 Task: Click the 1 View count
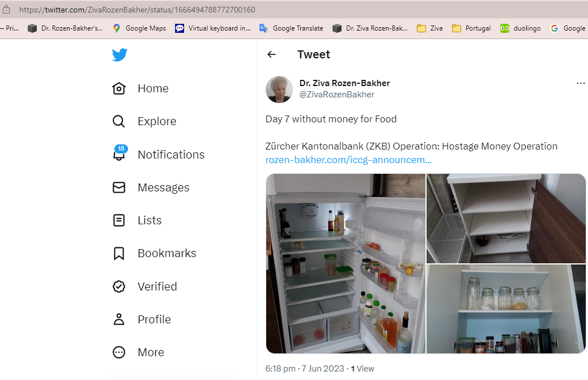[363, 369]
